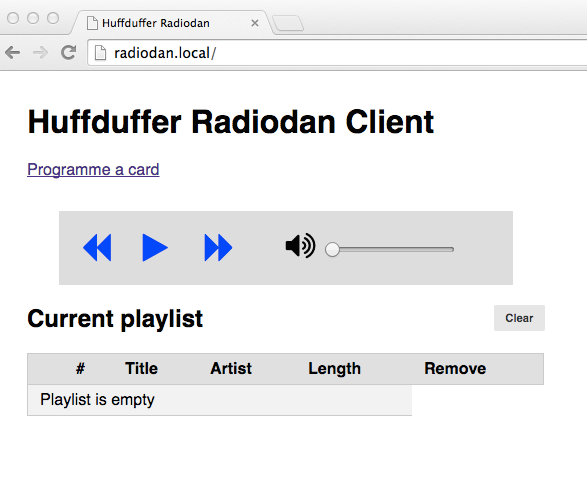Click the Title column header

[141, 368]
